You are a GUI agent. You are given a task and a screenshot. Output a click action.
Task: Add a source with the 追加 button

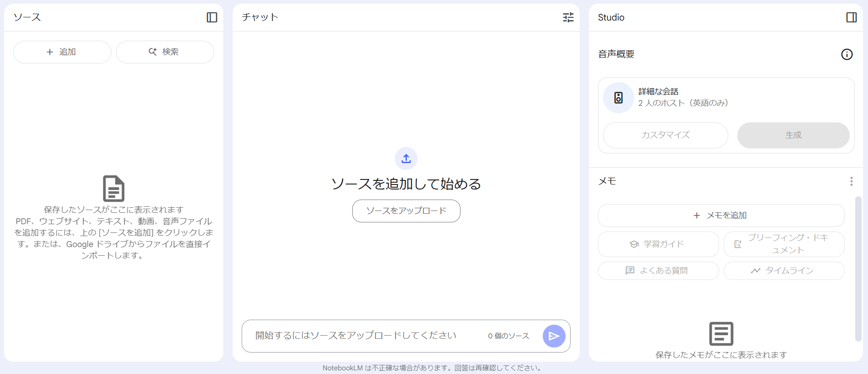pos(62,52)
